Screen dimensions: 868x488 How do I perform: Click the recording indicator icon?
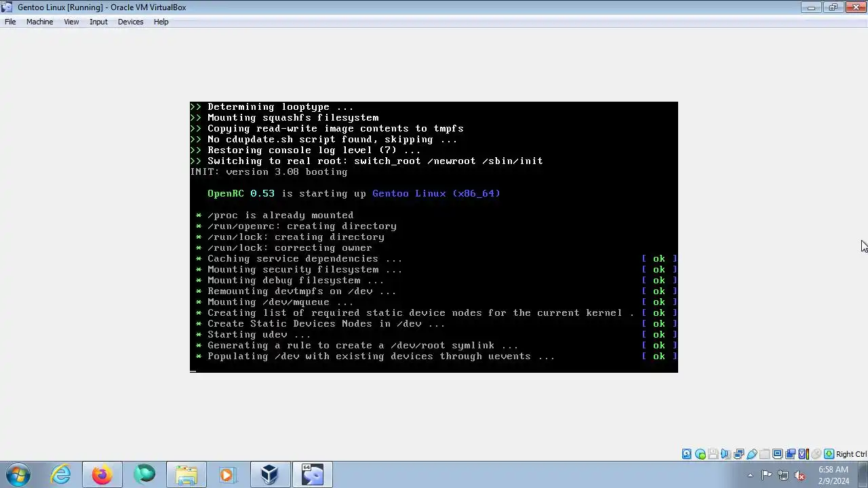click(791, 454)
